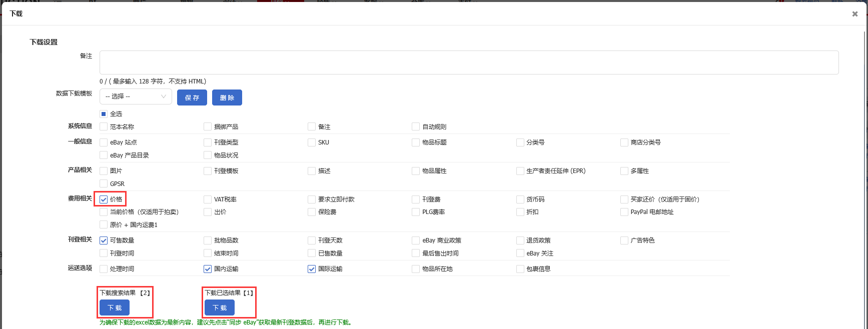
Task: Check the 物品标题 option
Action: 416,142
